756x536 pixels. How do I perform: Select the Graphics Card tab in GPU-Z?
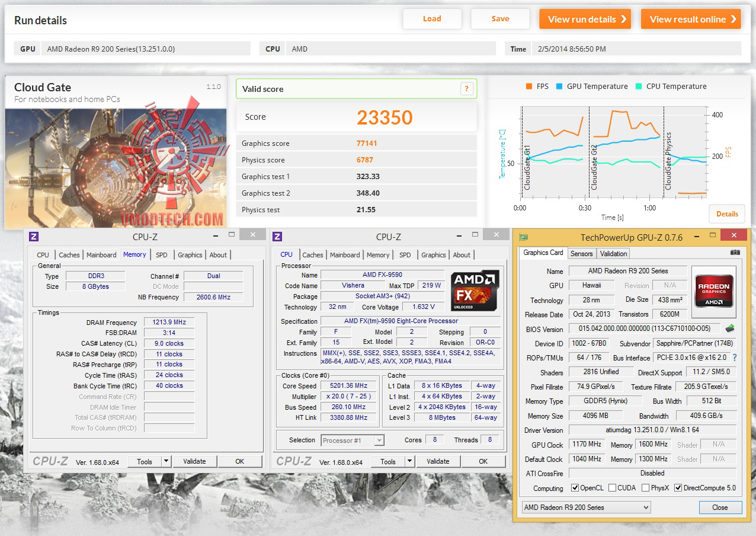point(543,253)
